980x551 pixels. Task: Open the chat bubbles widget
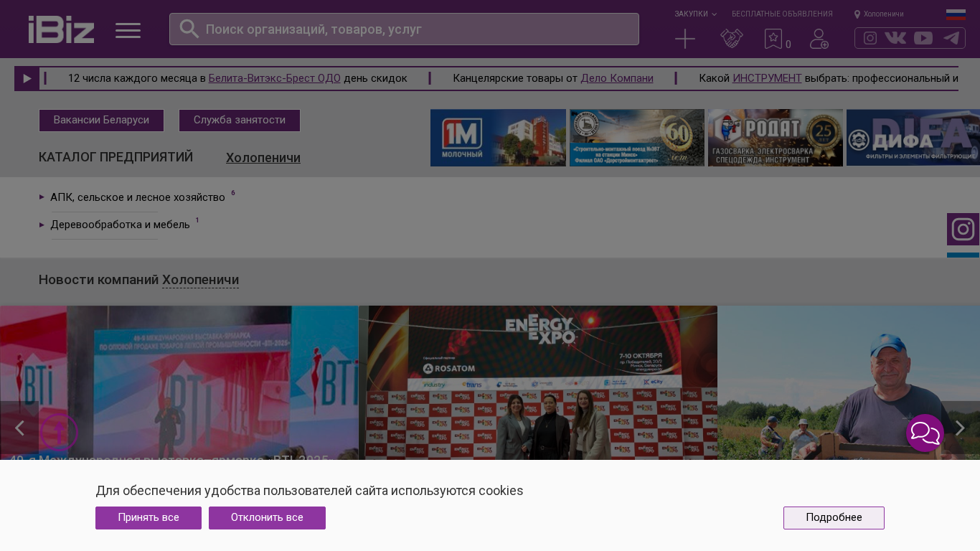[x=925, y=433]
